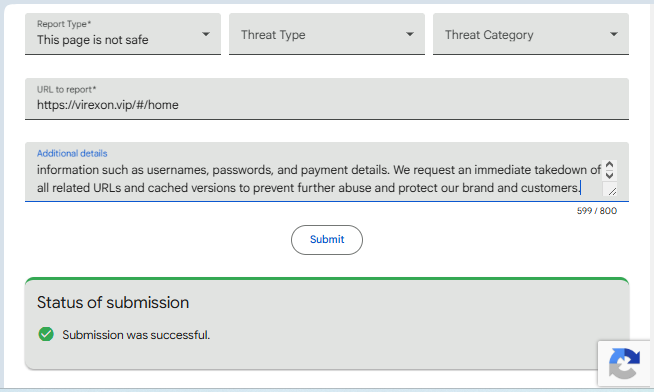Click the 599 / 800 character counter
This screenshot has width=654, height=392.
point(596,211)
